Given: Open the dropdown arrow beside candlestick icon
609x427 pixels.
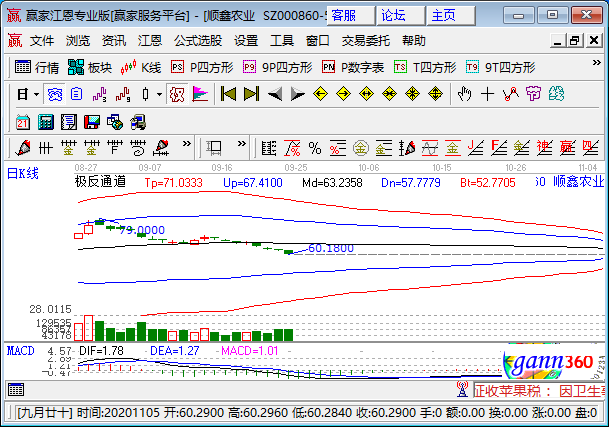Looking at the screenshot, I should click(x=159, y=94).
